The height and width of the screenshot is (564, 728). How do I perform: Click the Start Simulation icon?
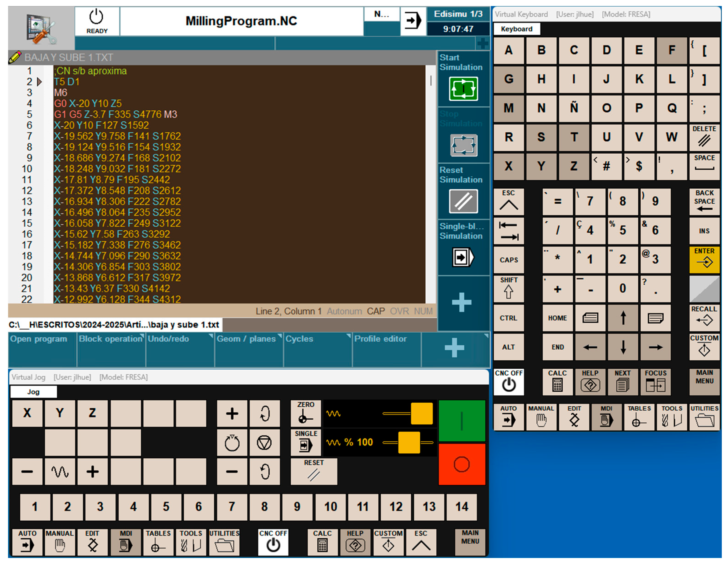463,89
